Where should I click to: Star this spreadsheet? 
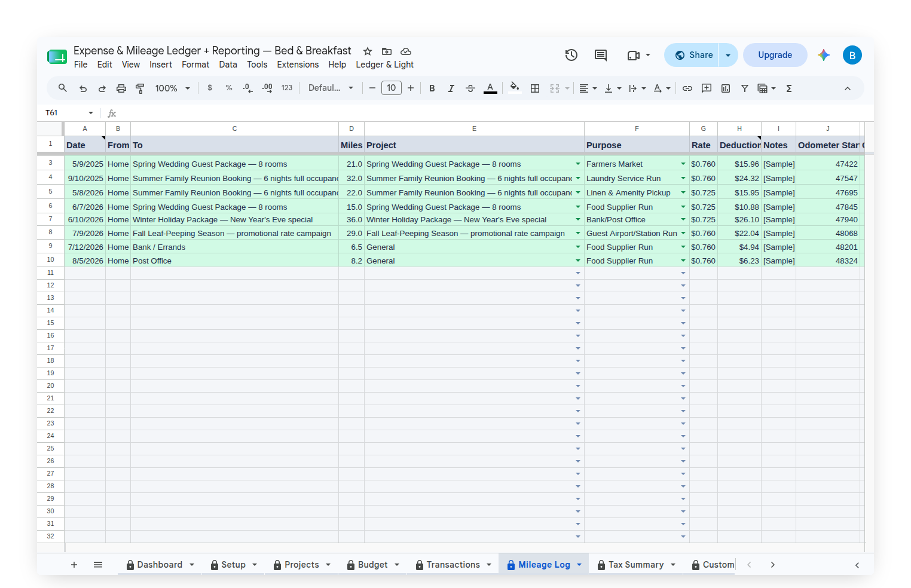(368, 51)
